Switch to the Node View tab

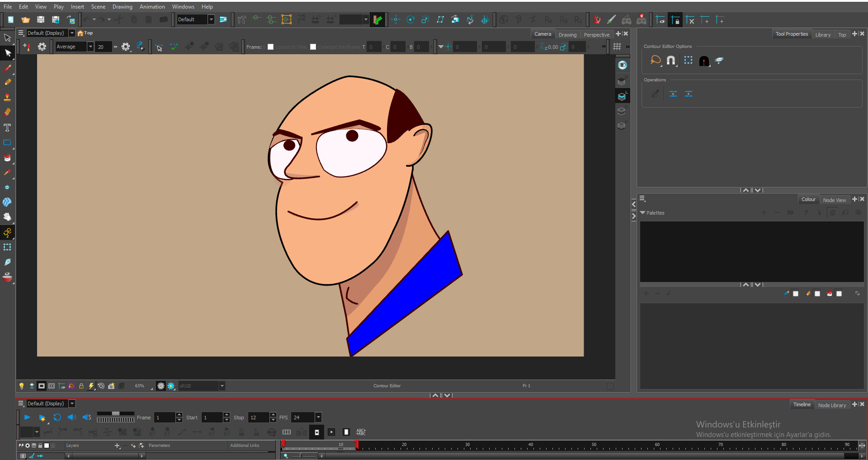pos(835,199)
